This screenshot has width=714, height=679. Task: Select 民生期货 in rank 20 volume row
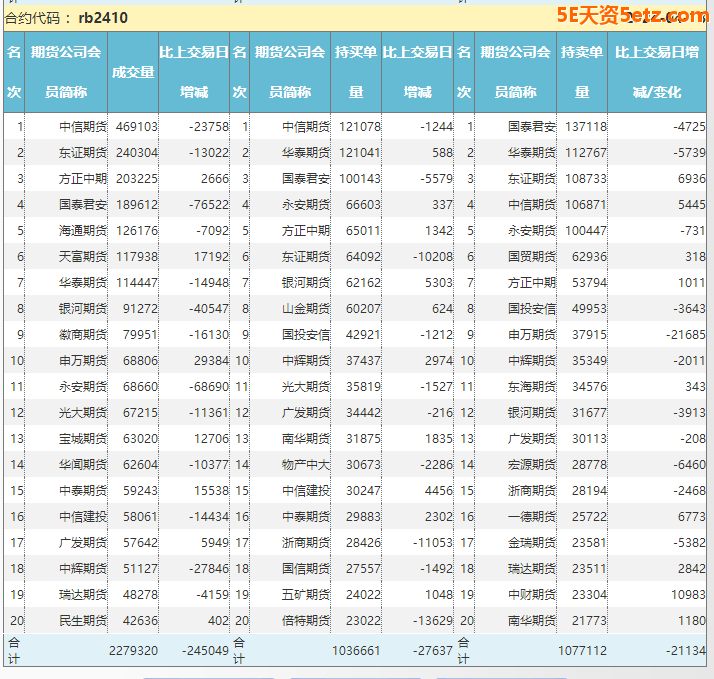coord(82,621)
